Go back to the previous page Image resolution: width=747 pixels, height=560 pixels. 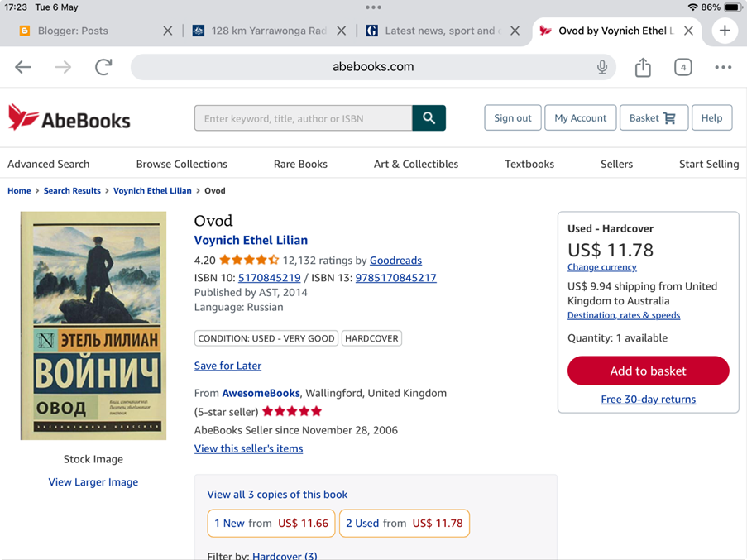pos(23,67)
